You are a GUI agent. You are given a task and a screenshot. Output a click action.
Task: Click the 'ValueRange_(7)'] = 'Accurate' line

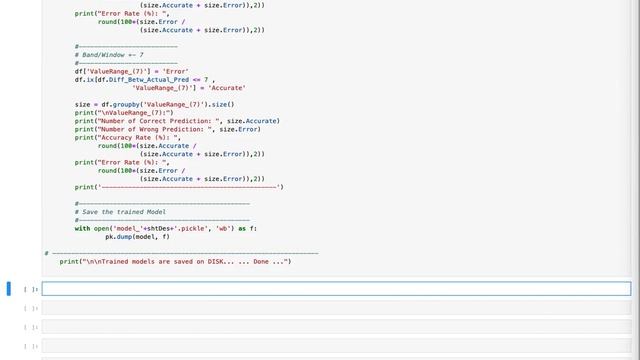click(189, 88)
